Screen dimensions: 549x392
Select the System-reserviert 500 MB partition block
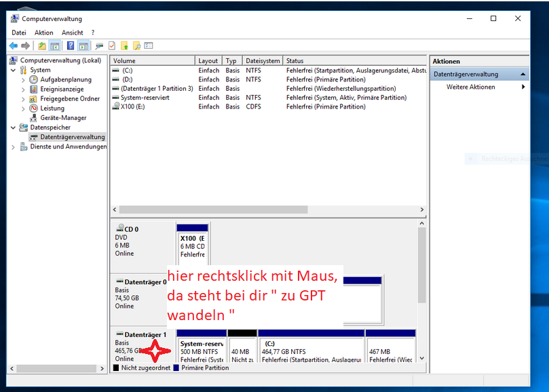(202, 347)
